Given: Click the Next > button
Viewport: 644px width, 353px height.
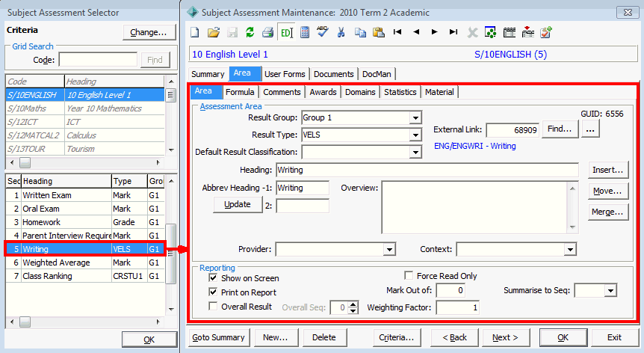Looking at the screenshot, I should click(506, 337).
